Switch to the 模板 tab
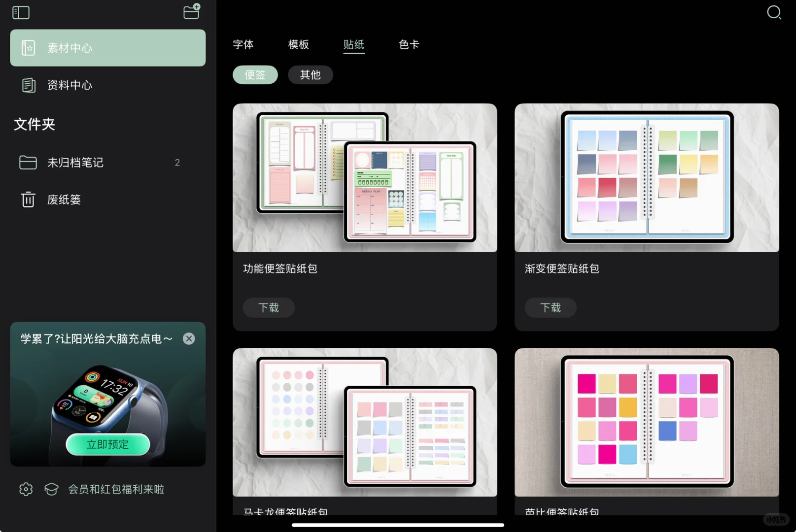 pos(299,45)
